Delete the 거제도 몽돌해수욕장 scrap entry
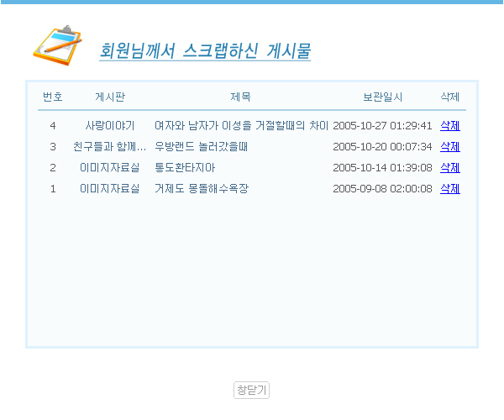This screenshot has height=420, width=504. coord(450,189)
